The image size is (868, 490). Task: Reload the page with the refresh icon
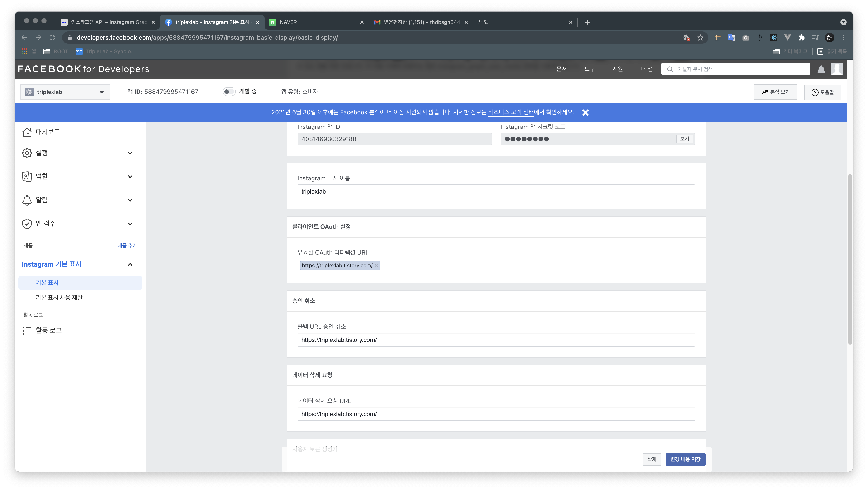pyautogui.click(x=52, y=38)
